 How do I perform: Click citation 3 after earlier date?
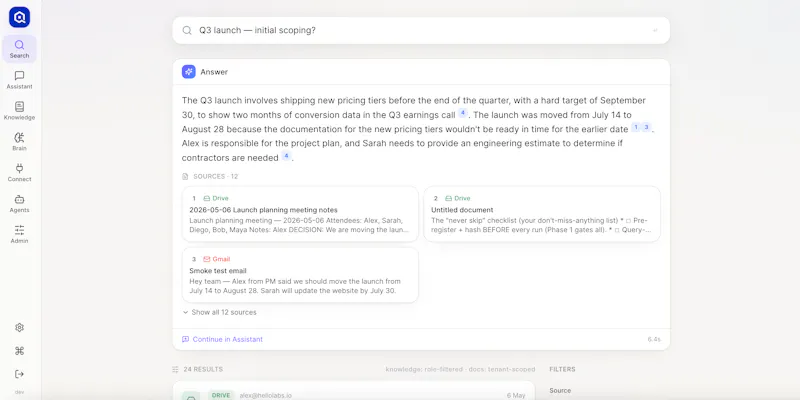click(646, 128)
